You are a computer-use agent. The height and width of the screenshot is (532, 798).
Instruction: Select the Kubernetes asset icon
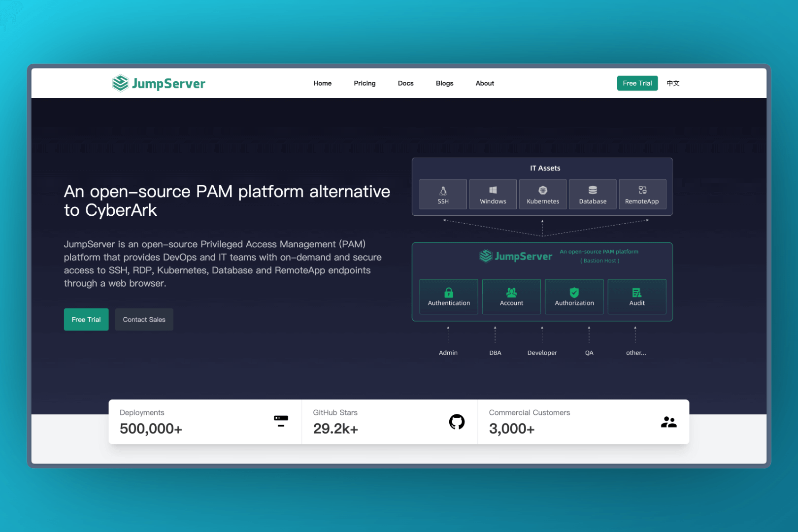tap(543, 190)
